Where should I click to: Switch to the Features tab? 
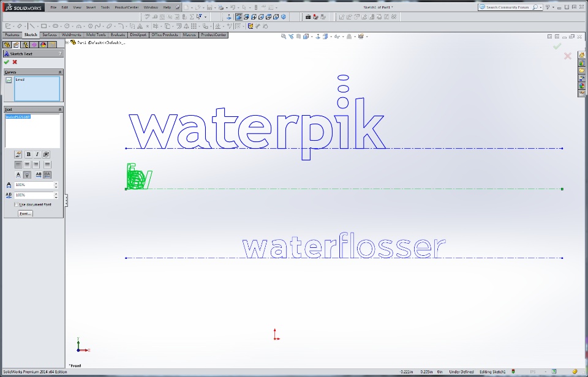(x=12, y=35)
